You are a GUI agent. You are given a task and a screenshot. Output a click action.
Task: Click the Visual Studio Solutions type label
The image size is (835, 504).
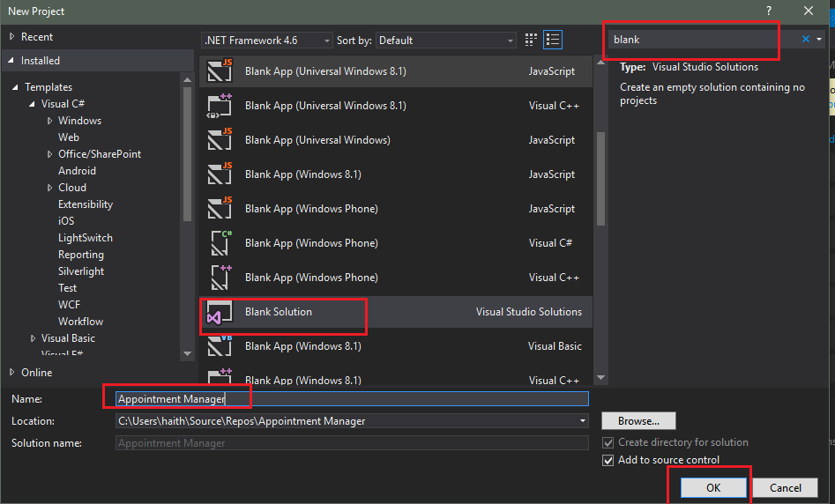705,67
